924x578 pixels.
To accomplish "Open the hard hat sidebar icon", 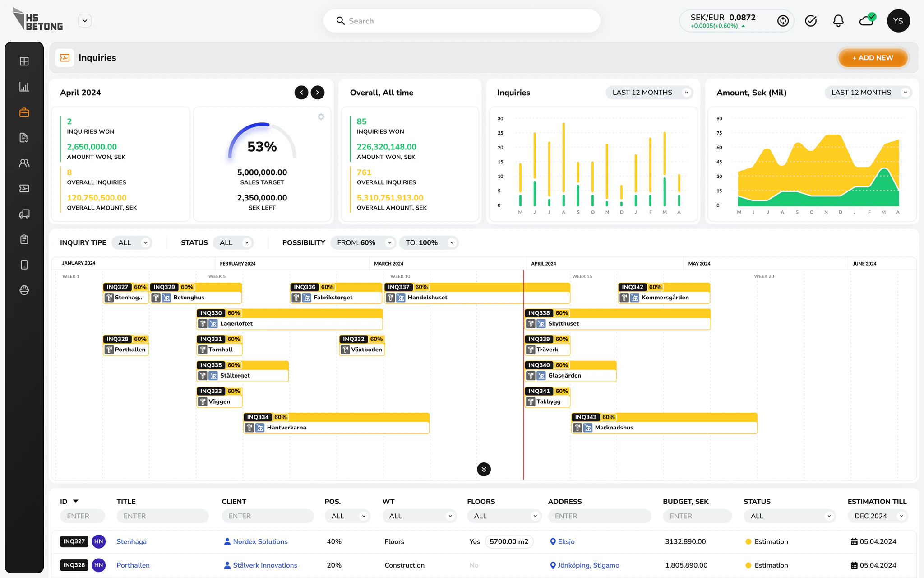I will (24, 290).
